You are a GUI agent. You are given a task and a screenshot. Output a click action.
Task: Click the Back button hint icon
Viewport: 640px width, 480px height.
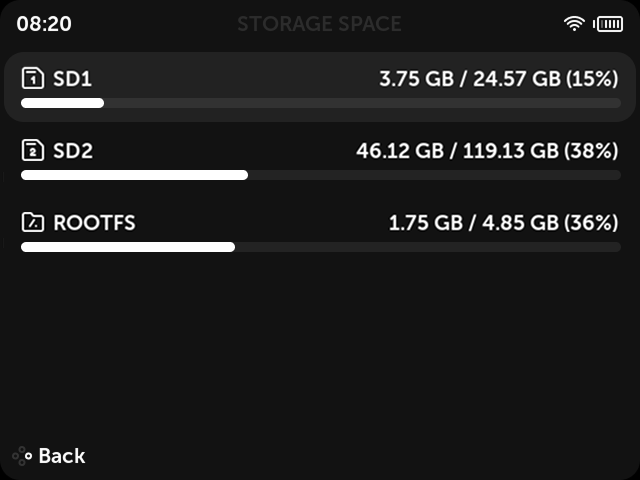tap(22, 456)
